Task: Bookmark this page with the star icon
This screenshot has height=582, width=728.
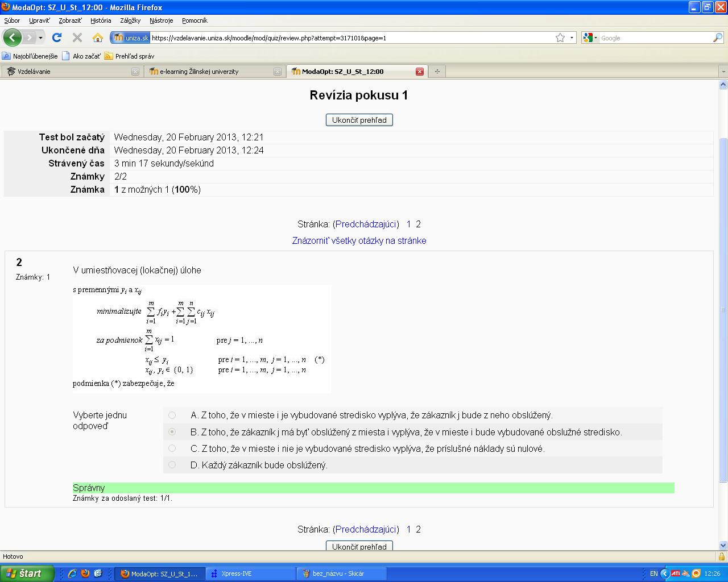Action: [x=560, y=38]
